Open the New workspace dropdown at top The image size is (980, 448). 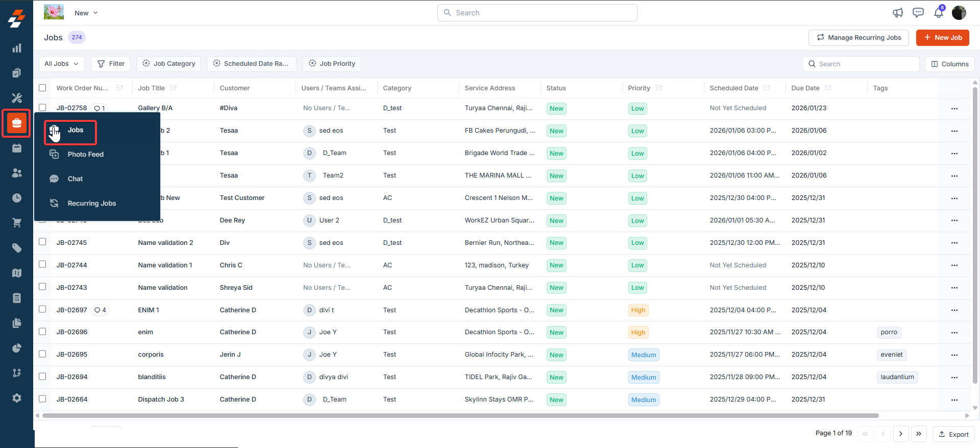[86, 13]
